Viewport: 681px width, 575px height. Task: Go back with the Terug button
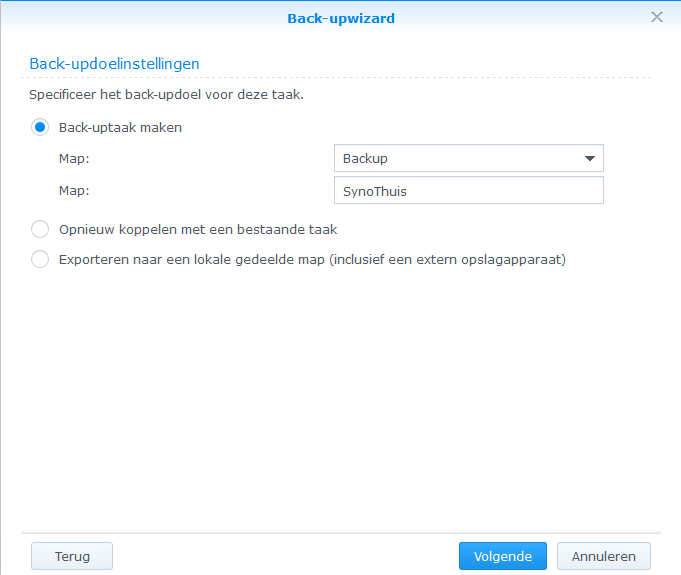click(x=72, y=556)
